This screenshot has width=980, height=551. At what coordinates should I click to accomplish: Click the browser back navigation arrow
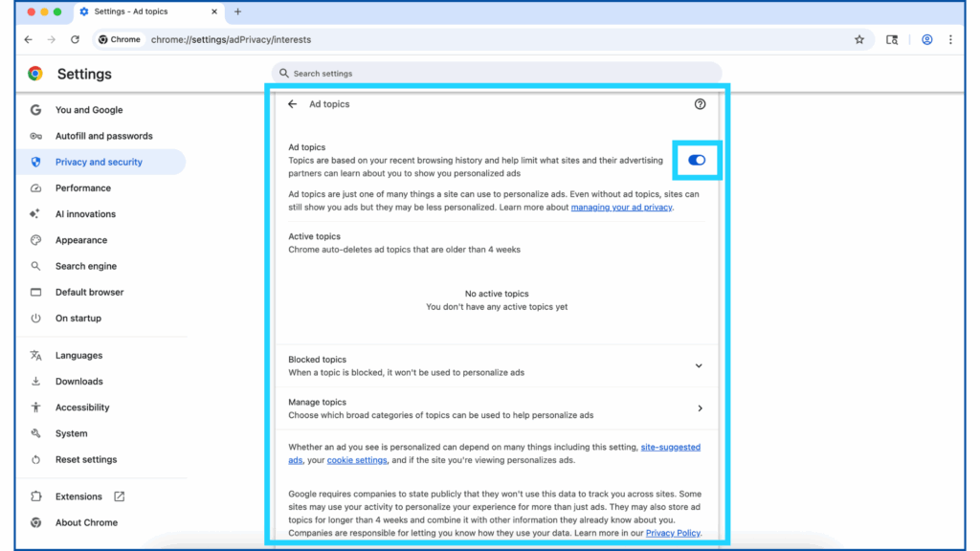point(28,40)
